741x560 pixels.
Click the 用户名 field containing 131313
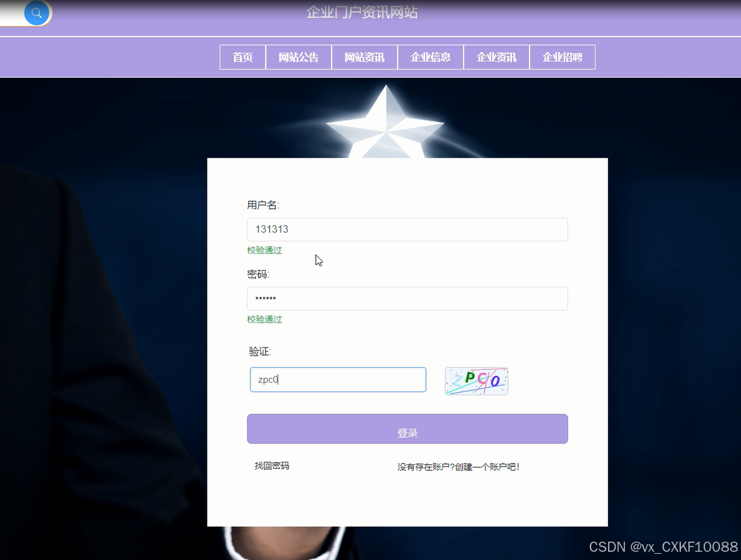(x=408, y=230)
